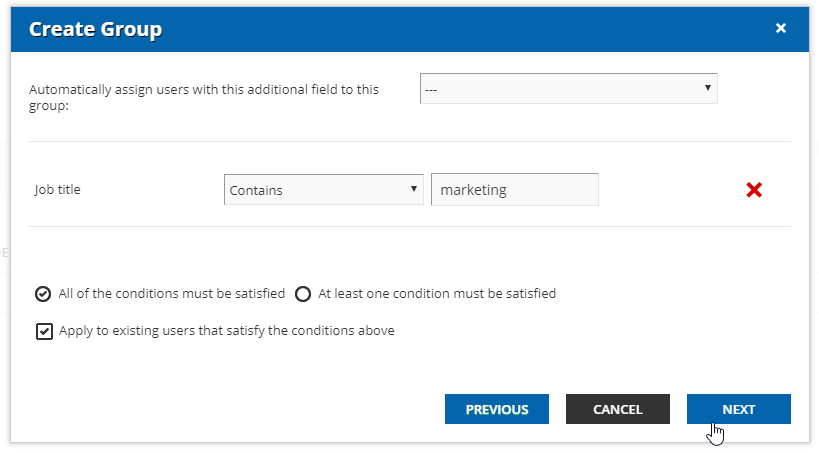Click the arrow on the additional field dropdown

pyautogui.click(x=707, y=88)
